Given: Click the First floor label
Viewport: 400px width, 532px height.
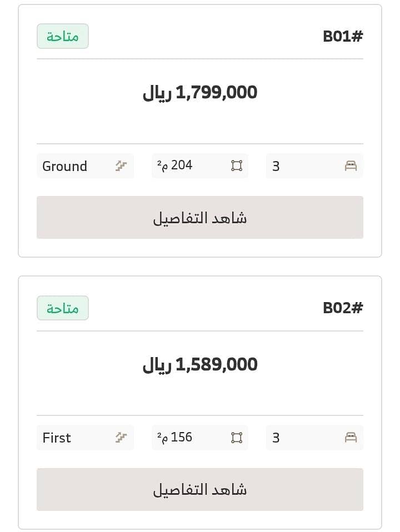Looking at the screenshot, I should tap(57, 438).
